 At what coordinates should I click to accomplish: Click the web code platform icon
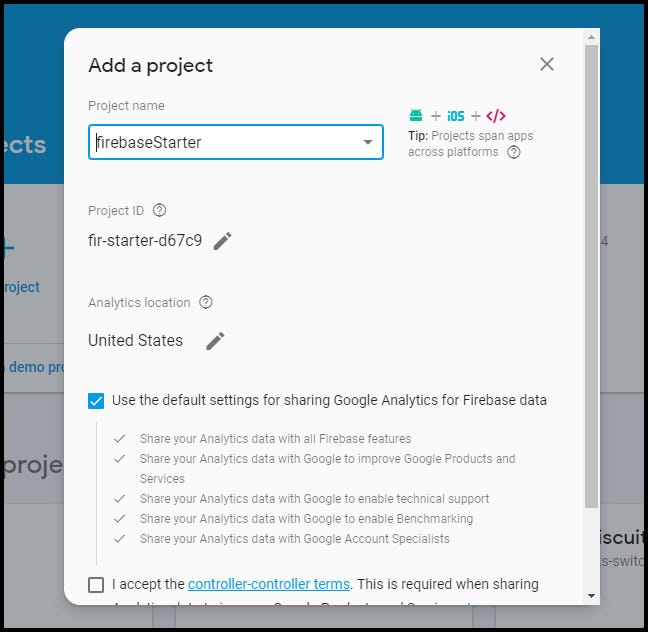(496, 116)
